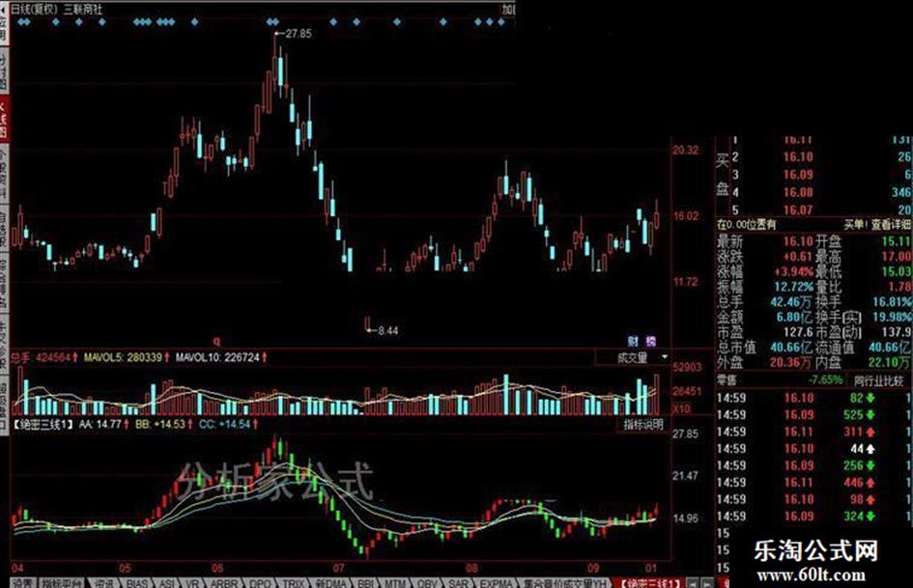Open the 买单!查看详细 link
913x588 pixels.
pos(877,224)
